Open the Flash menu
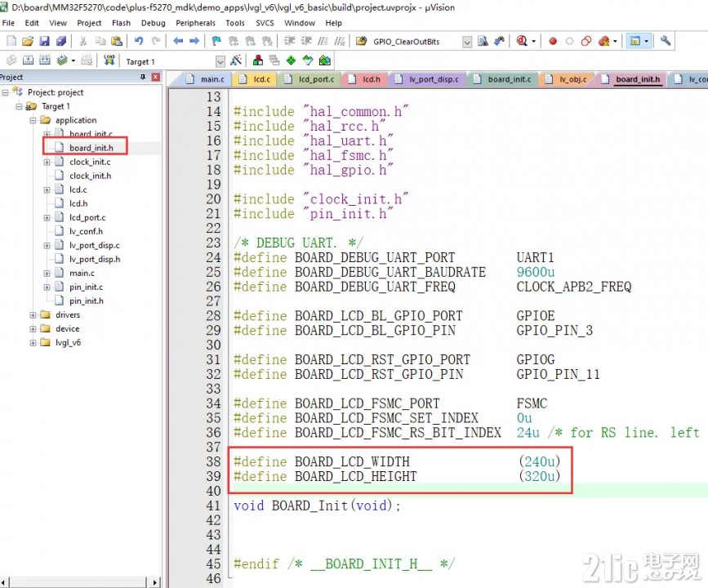 point(121,23)
